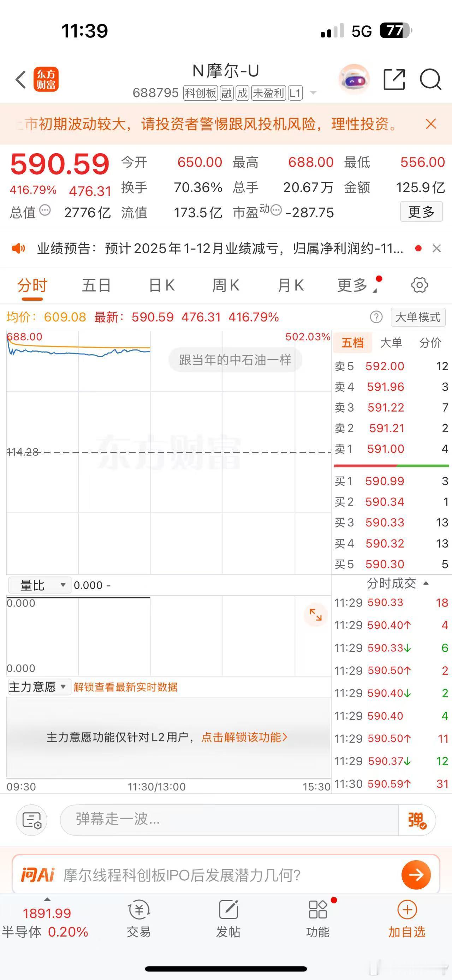
Task: Tap the 更多 quote details button
Action: click(x=421, y=212)
